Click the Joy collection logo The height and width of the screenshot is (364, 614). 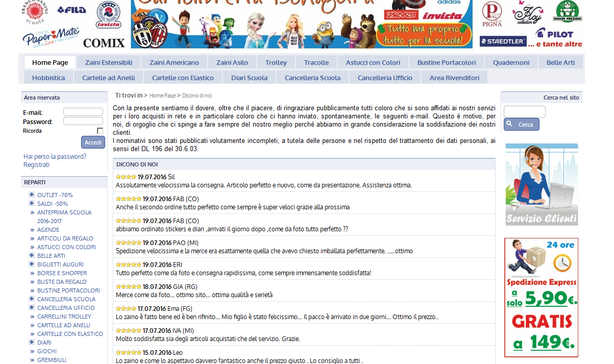click(x=527, y=12)
